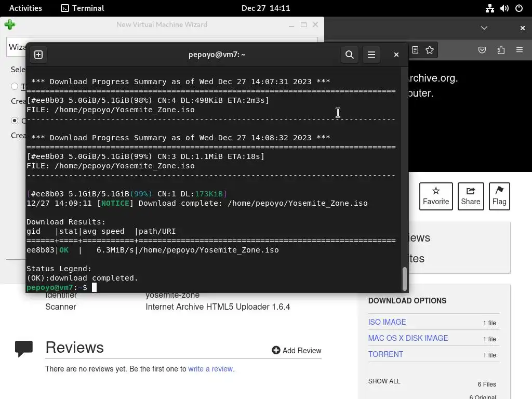532x399 pixels.
Task: Open the volume tray icon
Action: point(504,8)
